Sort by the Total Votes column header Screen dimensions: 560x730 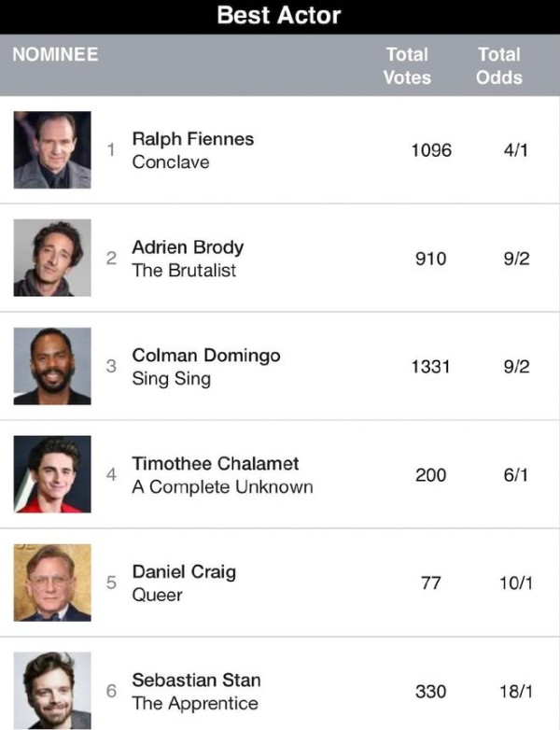(x=407, y=65)
